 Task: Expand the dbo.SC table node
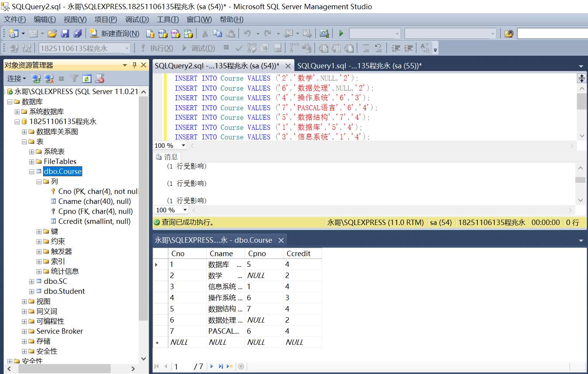pyautogui.click(x=32, y=281)
